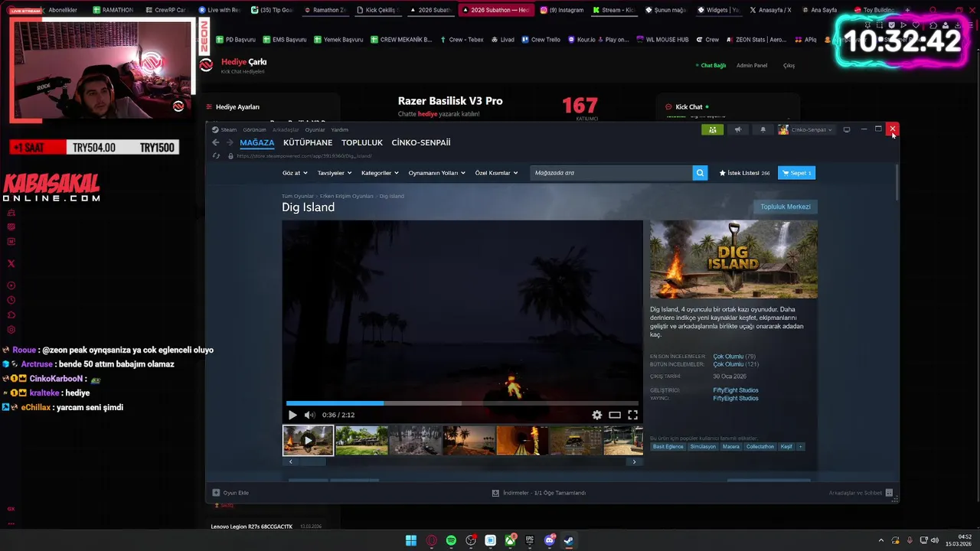
Task: Click FiftyEight Studios developer link
Action: tap(736, 390)
